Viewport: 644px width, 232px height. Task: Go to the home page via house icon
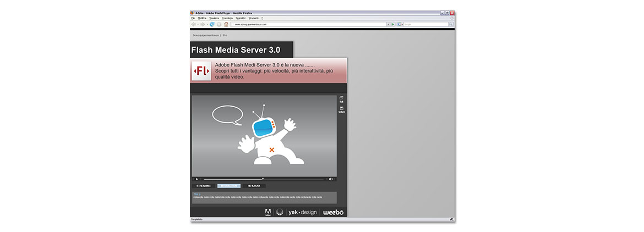coord(226,25)
